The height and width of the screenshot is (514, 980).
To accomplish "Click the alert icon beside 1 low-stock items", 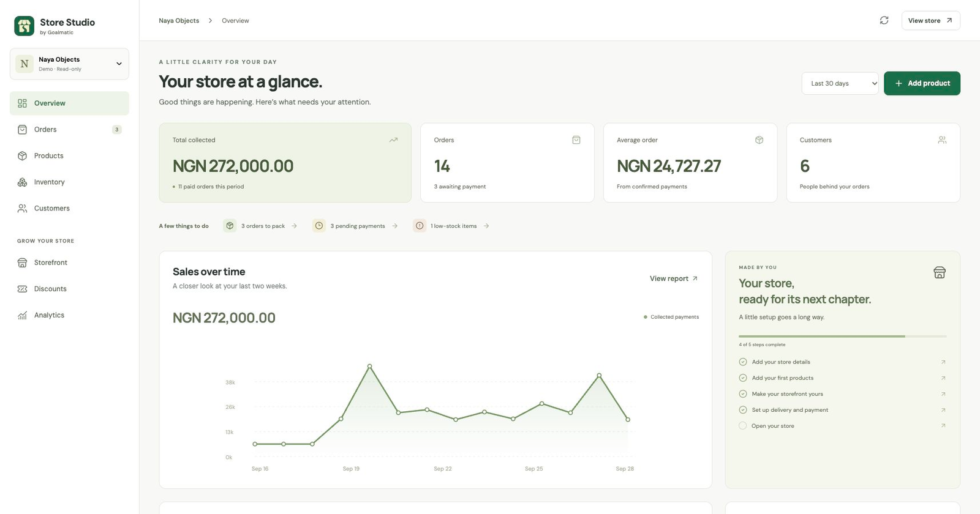I will 420,226.
